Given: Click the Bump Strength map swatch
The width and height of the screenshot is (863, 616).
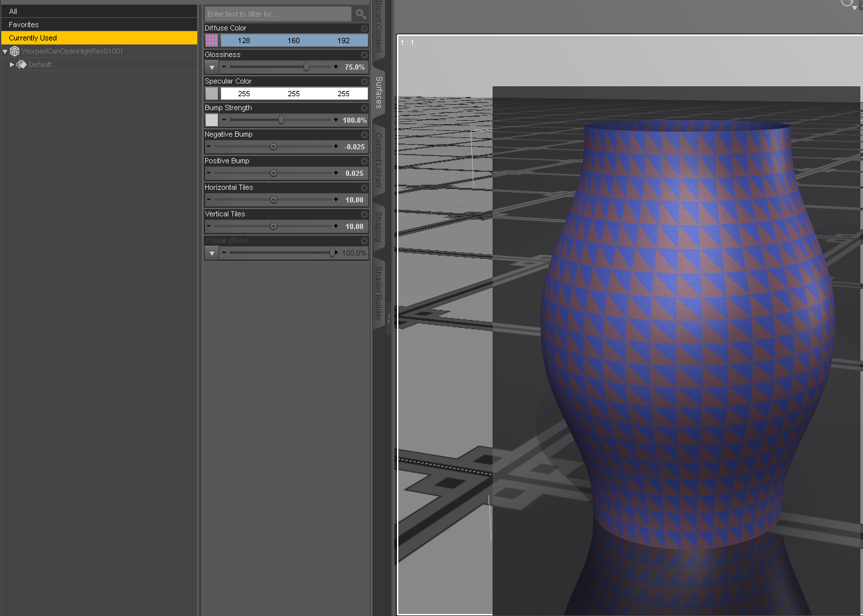Looking at the screenshot, I should [x=212, y=120].
